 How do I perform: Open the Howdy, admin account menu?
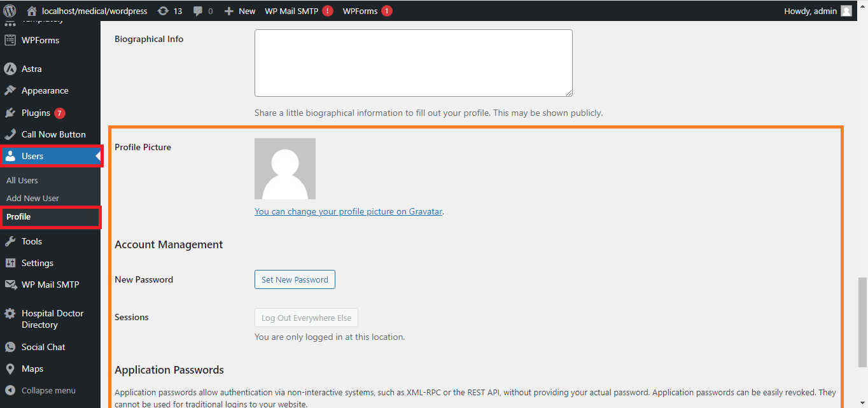pos(817,11)
